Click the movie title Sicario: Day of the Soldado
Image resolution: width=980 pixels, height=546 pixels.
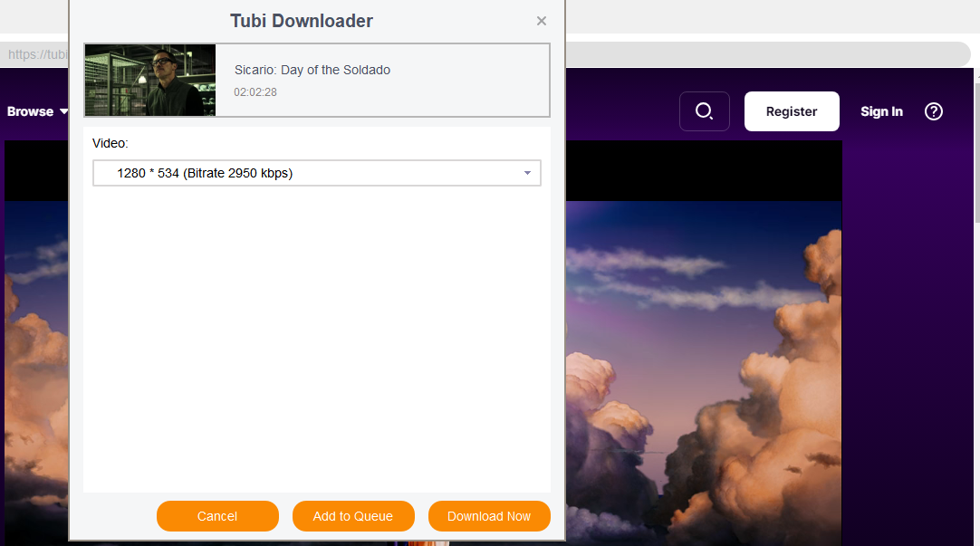(x=312, y=70)
